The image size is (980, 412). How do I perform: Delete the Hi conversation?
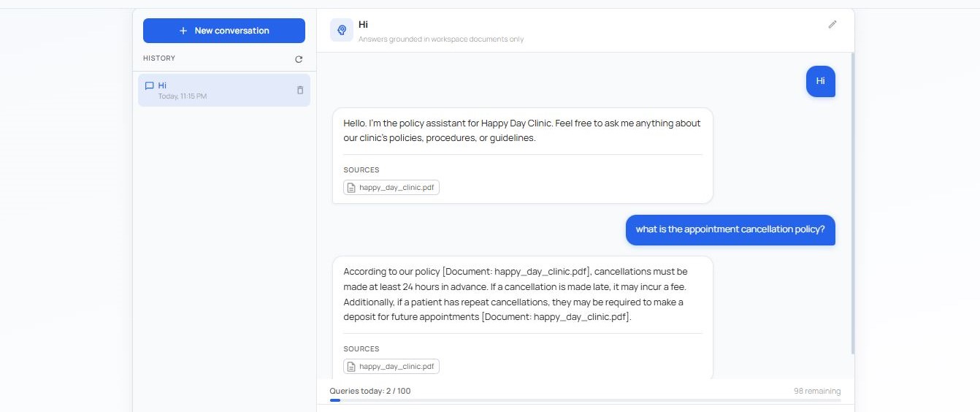[x=300, y=90]
